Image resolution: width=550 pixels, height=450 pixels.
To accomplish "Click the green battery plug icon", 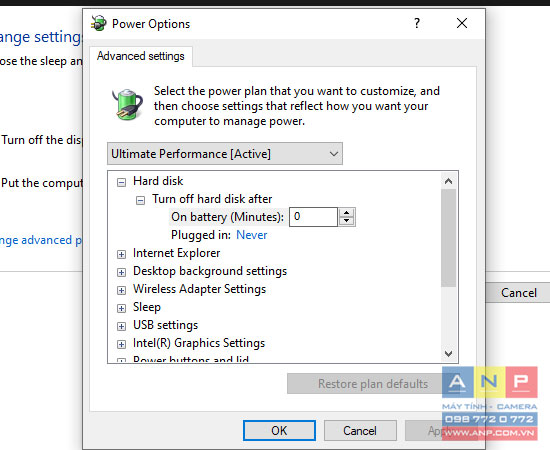I will click(127, 105).
